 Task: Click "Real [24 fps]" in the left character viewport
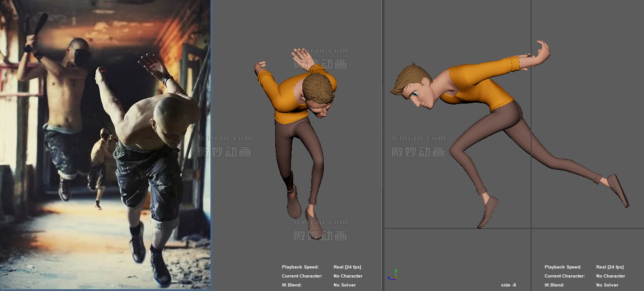(347, 267)
